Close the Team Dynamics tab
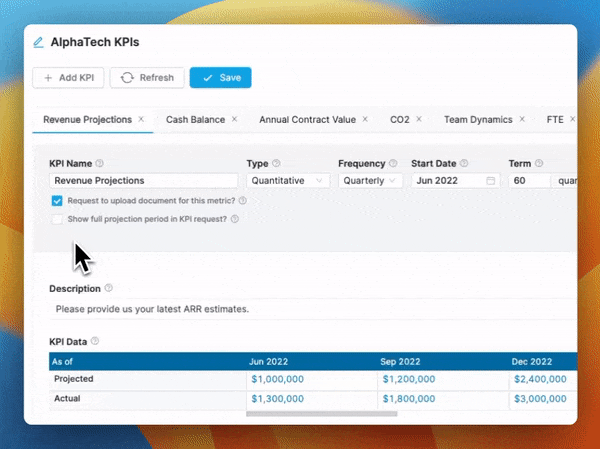The image size is (600, 449). 524,119
